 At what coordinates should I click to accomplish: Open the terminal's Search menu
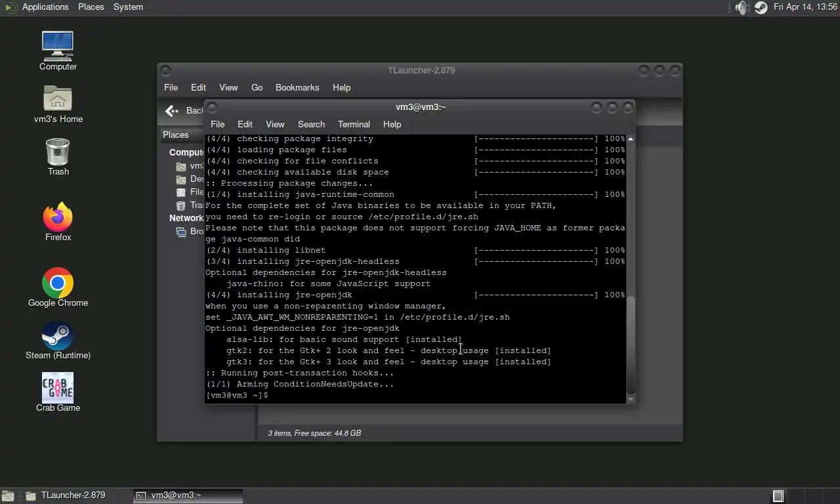(311, 124)
